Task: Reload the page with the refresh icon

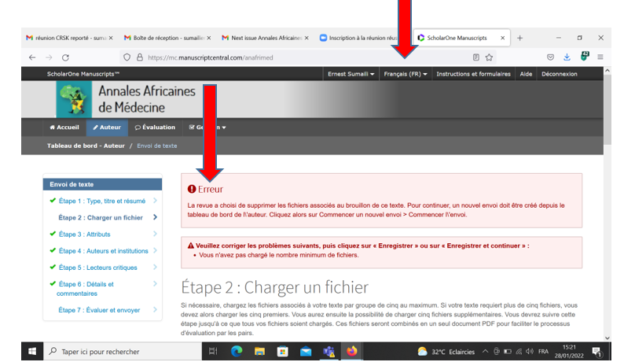Action: tap(66, 58)
